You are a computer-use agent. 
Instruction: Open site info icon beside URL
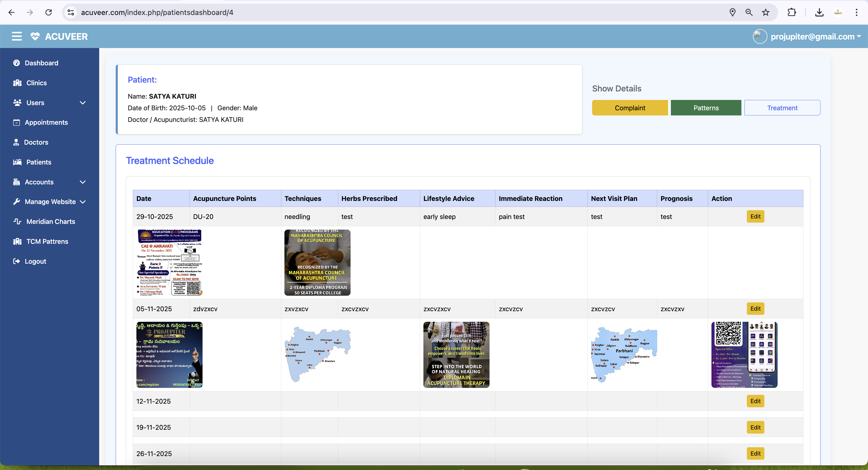[x=71, y=12]
